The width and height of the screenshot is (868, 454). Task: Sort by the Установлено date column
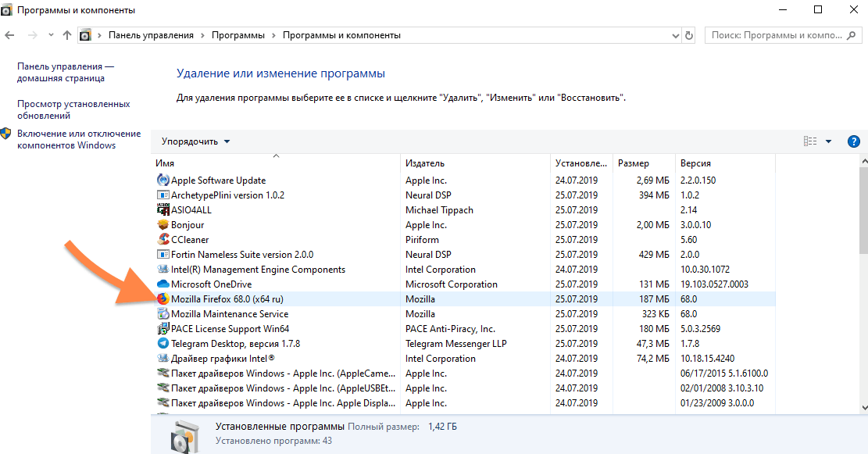[x=582, y=163]
